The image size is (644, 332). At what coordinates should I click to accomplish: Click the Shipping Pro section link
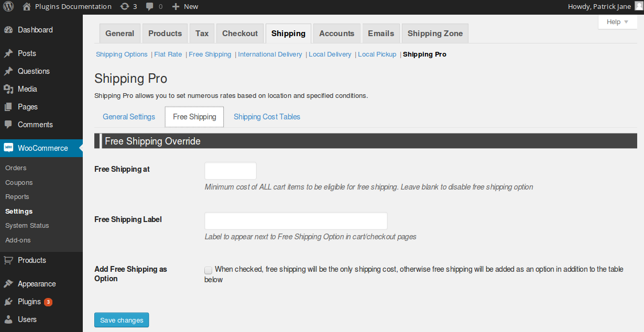[x=425, y=54]
